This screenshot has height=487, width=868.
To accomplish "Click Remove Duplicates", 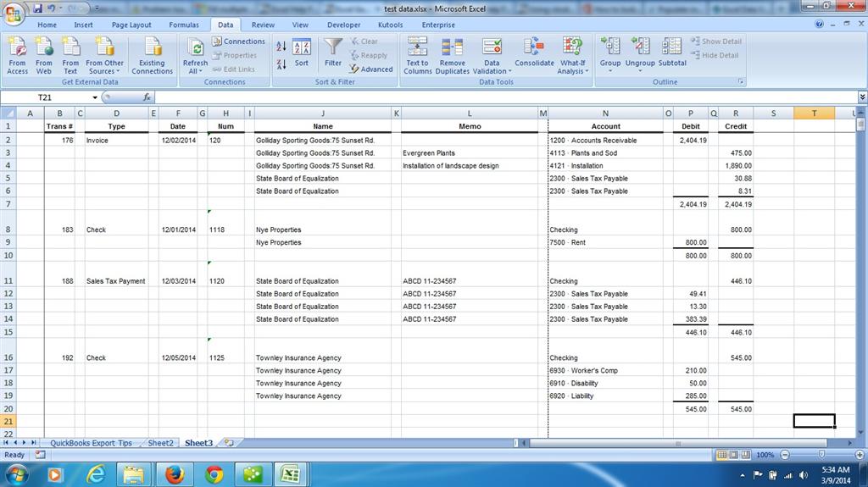I will pyautogui.click(x=453, y=55).
